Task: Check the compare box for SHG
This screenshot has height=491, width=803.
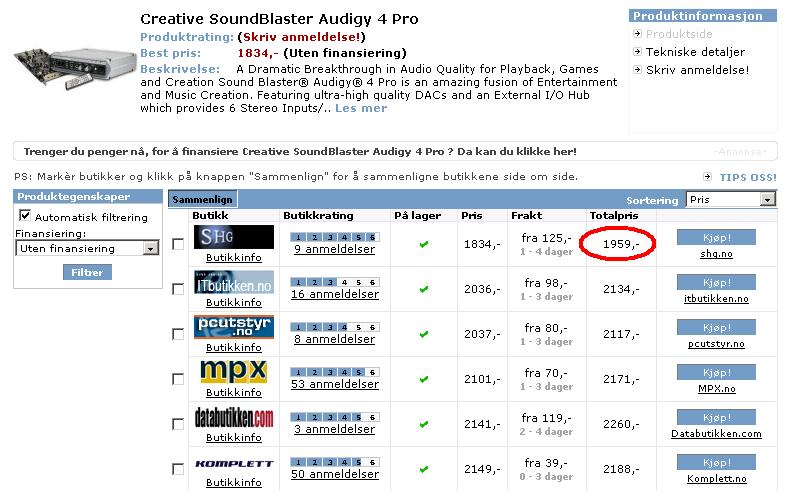Action: (x=178, y=244)
